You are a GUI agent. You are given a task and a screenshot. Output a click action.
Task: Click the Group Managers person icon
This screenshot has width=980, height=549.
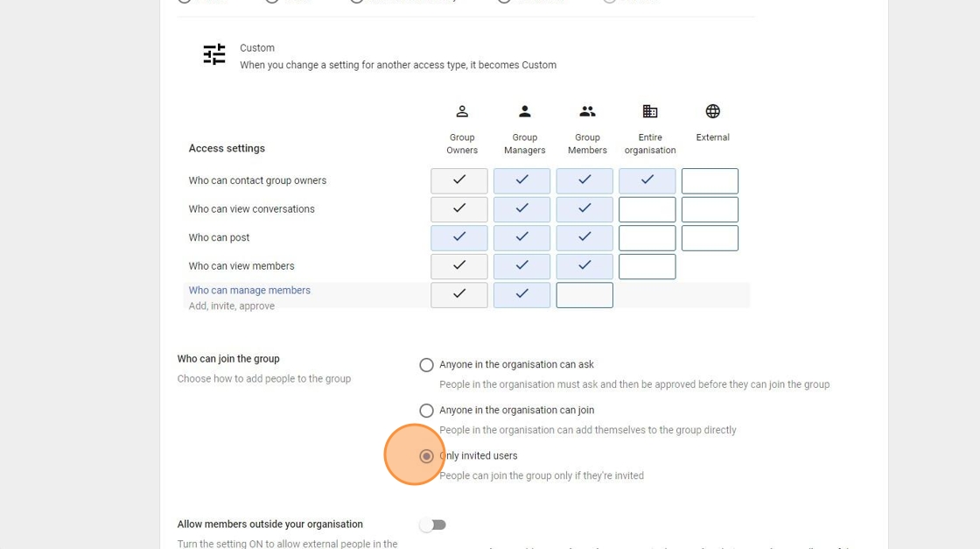pos(525,111)
